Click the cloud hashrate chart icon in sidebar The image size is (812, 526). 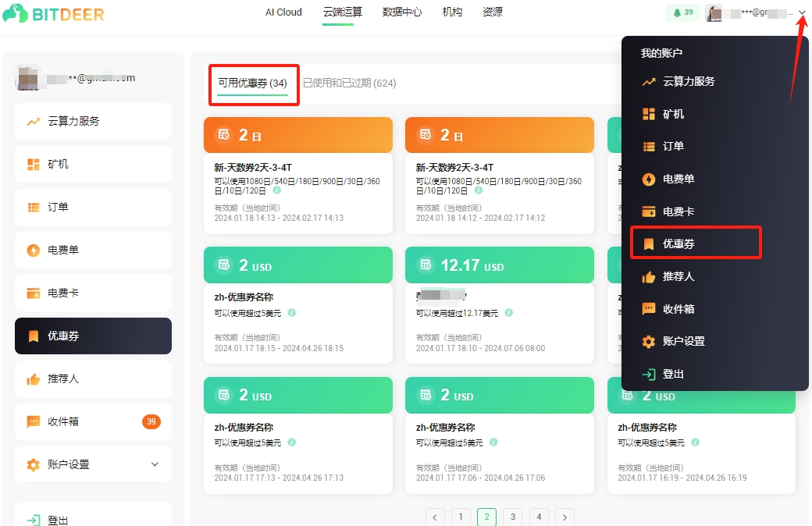[x=34, y=122]
